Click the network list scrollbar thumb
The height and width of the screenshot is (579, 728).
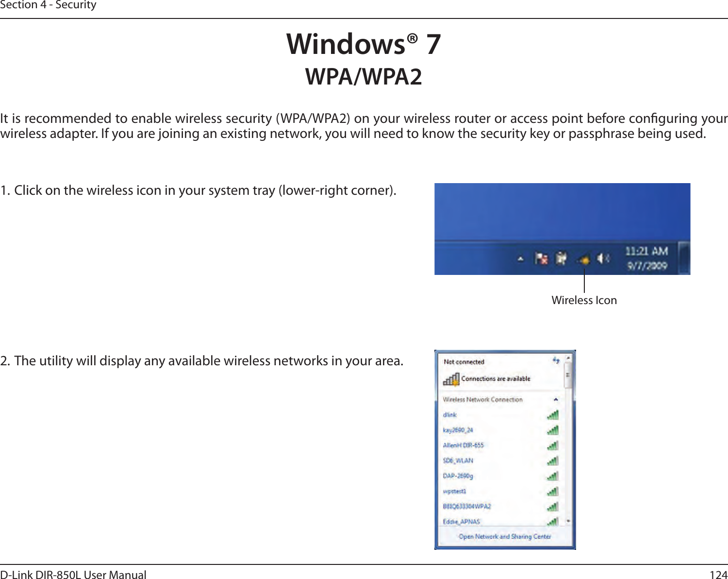pyautogui.click(x=568, y=376)
